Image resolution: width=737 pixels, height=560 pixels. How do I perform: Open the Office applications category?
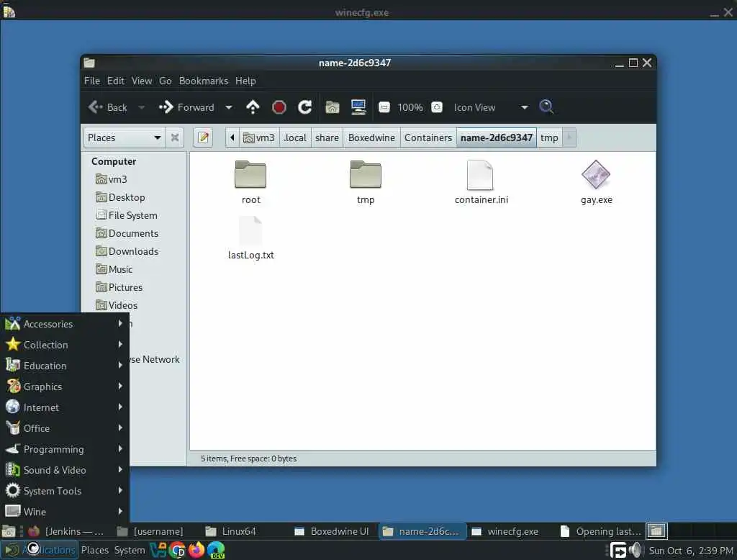(x=65, y=428)
